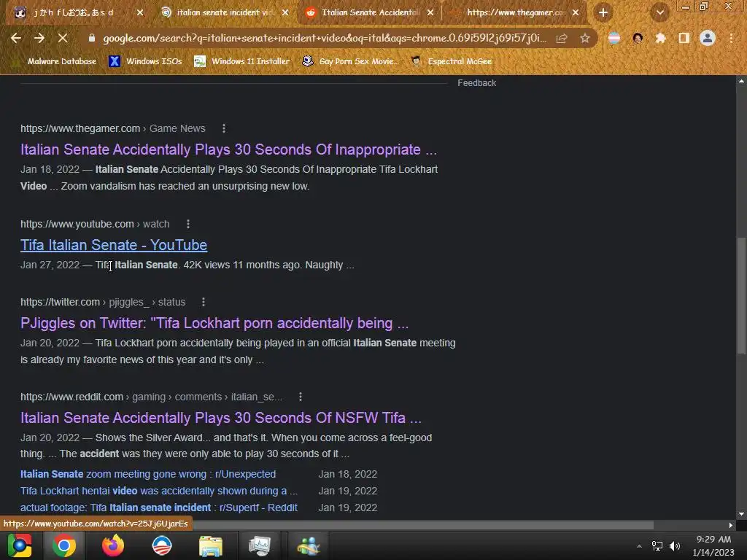
Task: Click the share page icon in address bar
Action: (x=562, y=39)
